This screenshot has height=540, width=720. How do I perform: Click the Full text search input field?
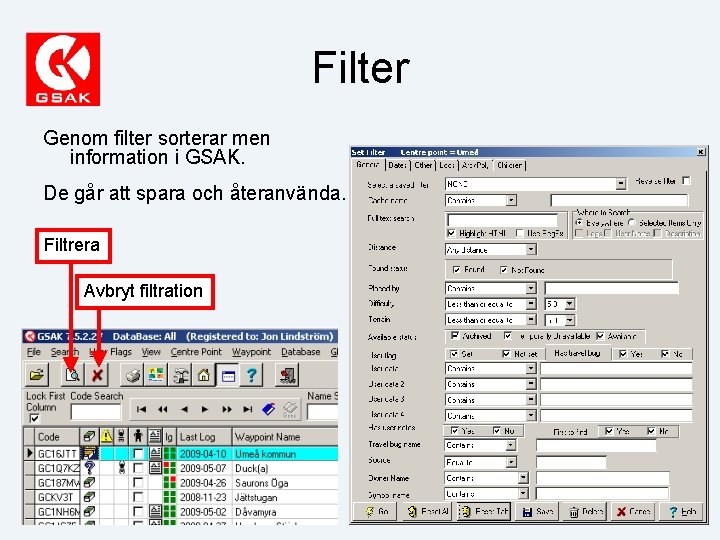502,220
